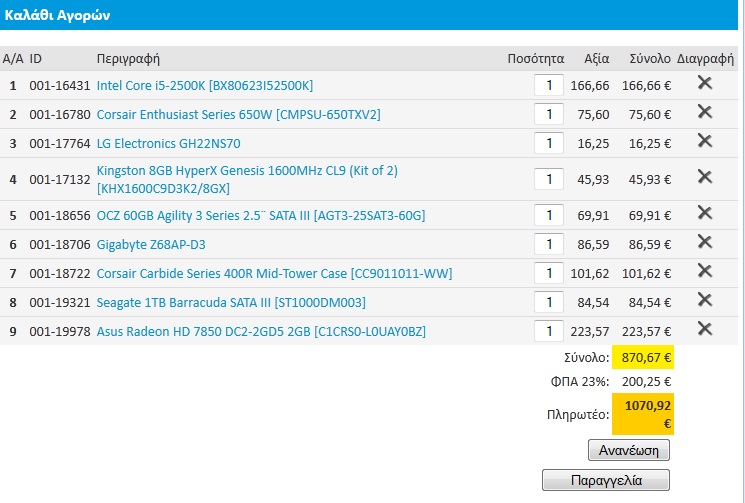Delete the Intel Core i5-2500K row

click(x=704, y=84)
